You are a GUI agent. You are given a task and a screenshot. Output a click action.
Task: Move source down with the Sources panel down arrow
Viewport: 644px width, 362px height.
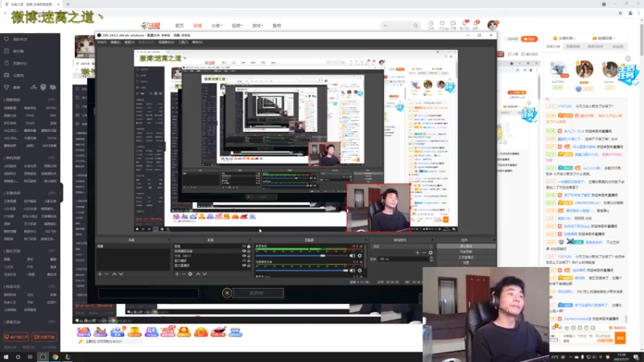[x=204, y=274]
